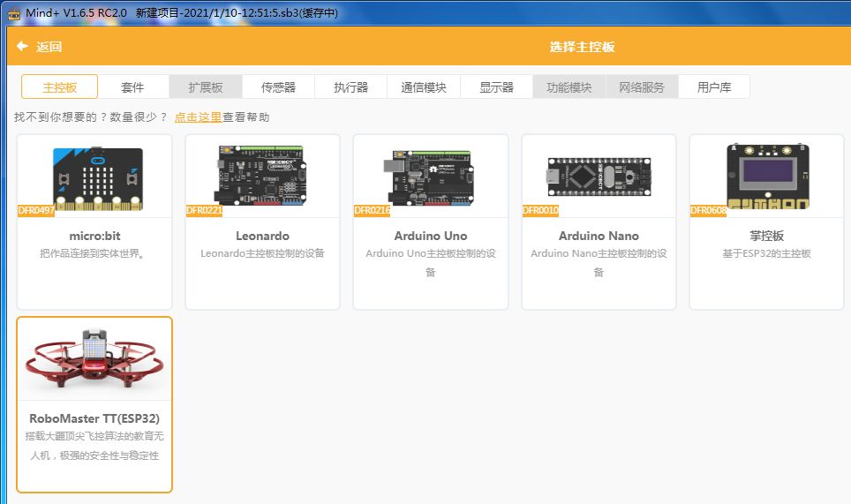851x504 pixels.
Task: Open the 显示器 tab
Action: coord(497,87)
